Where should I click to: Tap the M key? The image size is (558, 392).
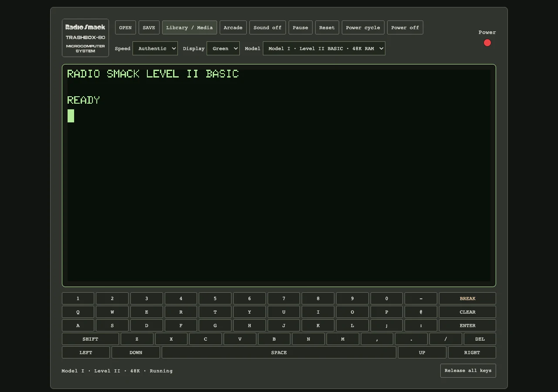[343, 339]
